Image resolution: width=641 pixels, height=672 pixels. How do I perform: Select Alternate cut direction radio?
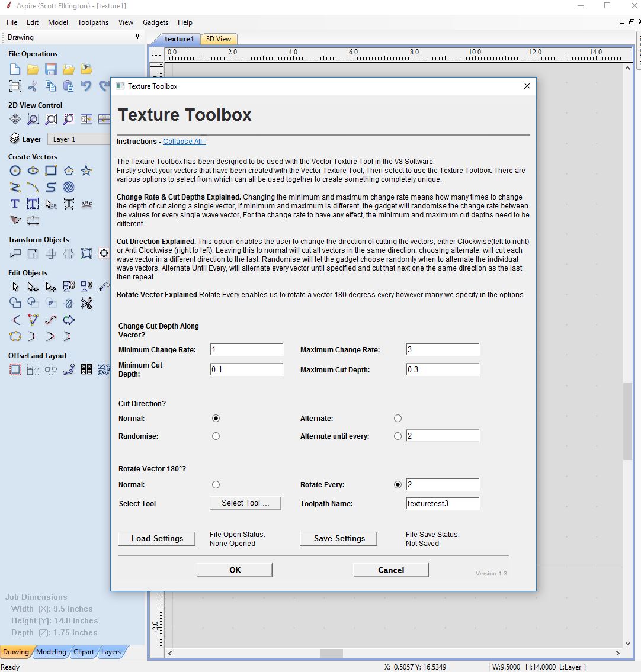(398, 418)
